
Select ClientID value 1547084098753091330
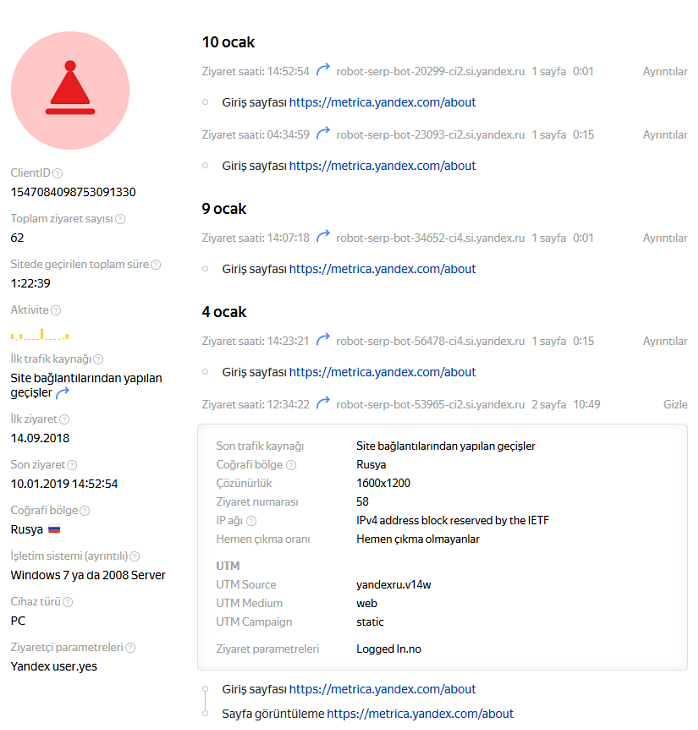click(x=73, y=192)
